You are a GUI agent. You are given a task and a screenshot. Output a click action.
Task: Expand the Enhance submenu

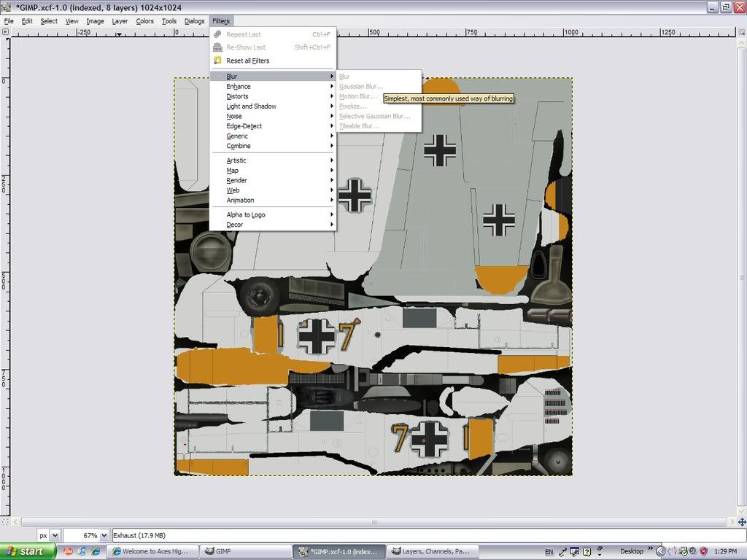pos(273,86)
